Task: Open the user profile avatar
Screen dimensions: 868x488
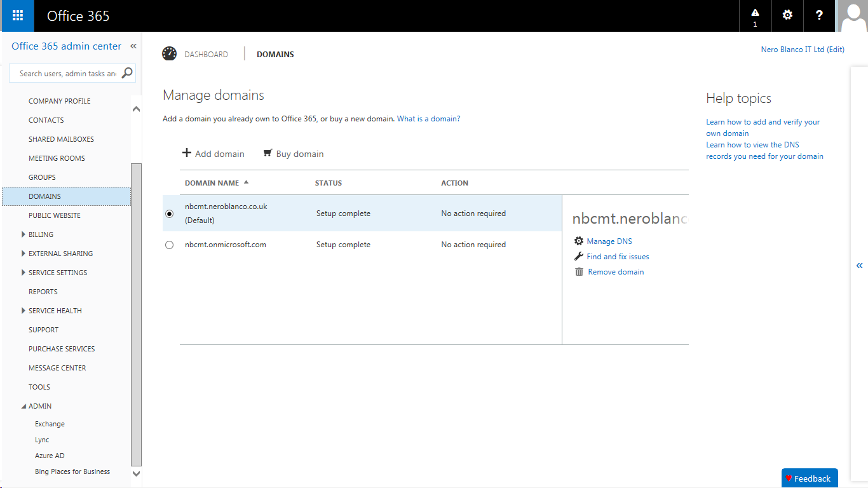Action: (x=852, y=16)
